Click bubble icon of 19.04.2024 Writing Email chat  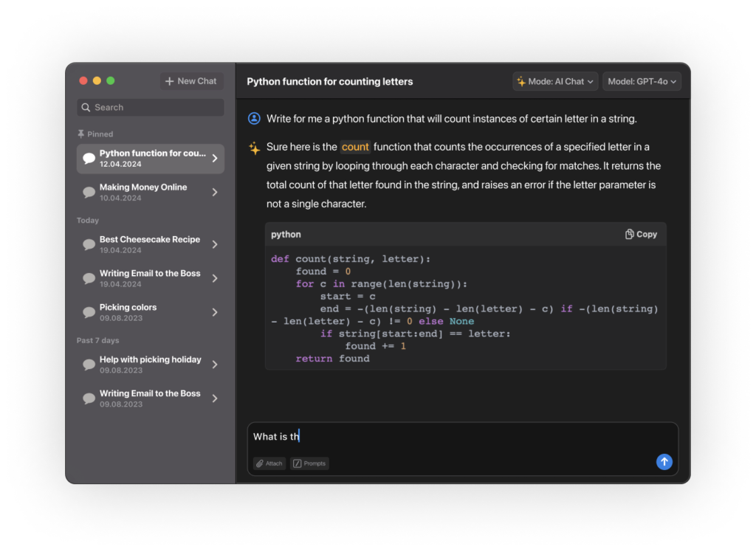(89, 278)
